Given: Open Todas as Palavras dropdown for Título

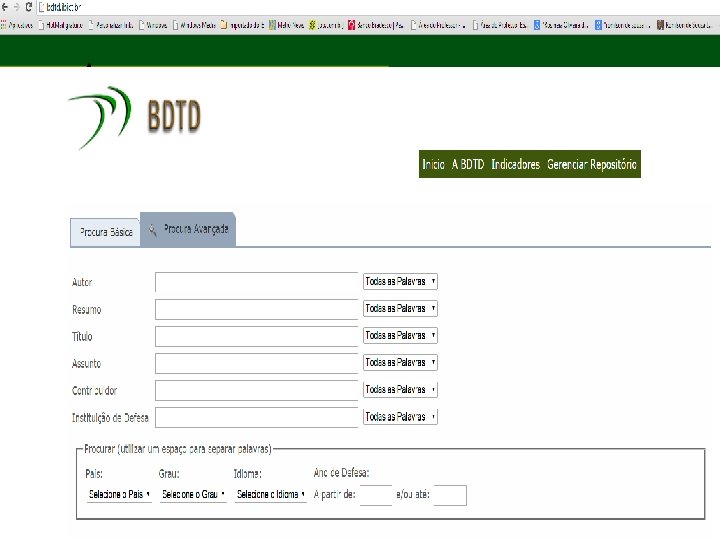Looking at the screenshot, I should pyautogui.click(x=400, y=336).
